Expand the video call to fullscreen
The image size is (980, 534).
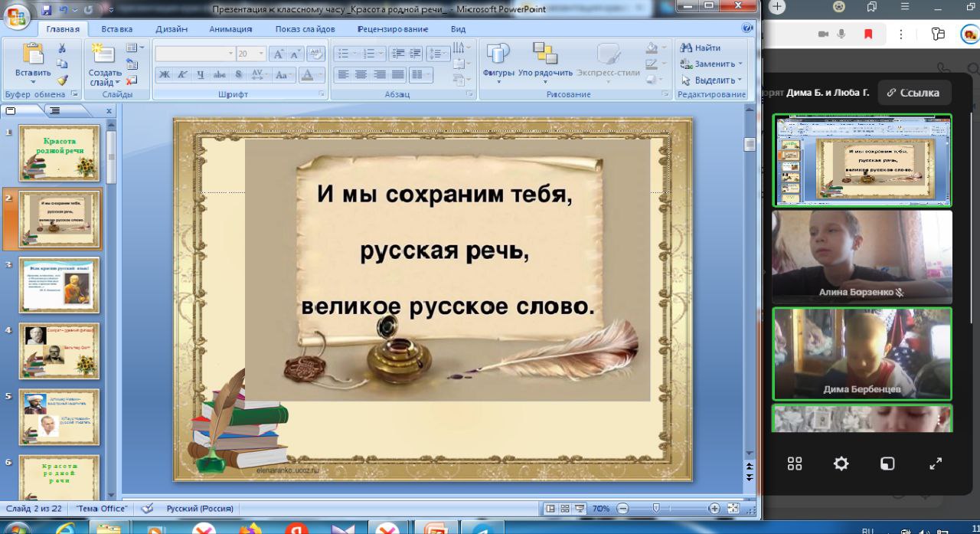pos(936,464)
